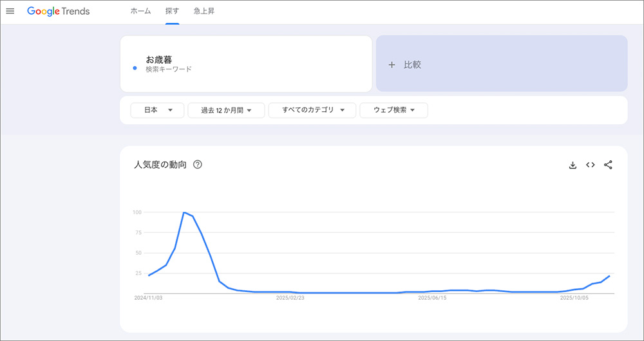Image resolution: width=644 pixels, height=341 pixels.
Task: Click the 人気度の動向 heading
Action: tap(160, 165)
